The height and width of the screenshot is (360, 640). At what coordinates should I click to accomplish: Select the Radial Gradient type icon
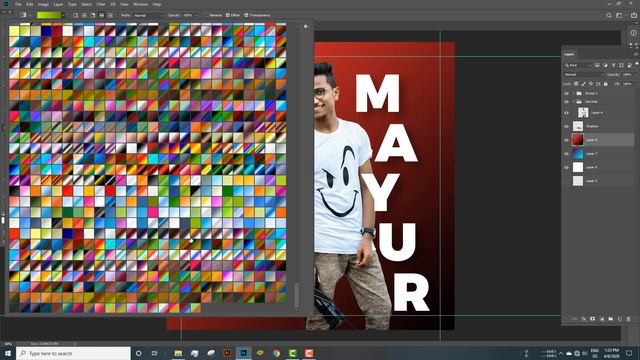point(84,15)
